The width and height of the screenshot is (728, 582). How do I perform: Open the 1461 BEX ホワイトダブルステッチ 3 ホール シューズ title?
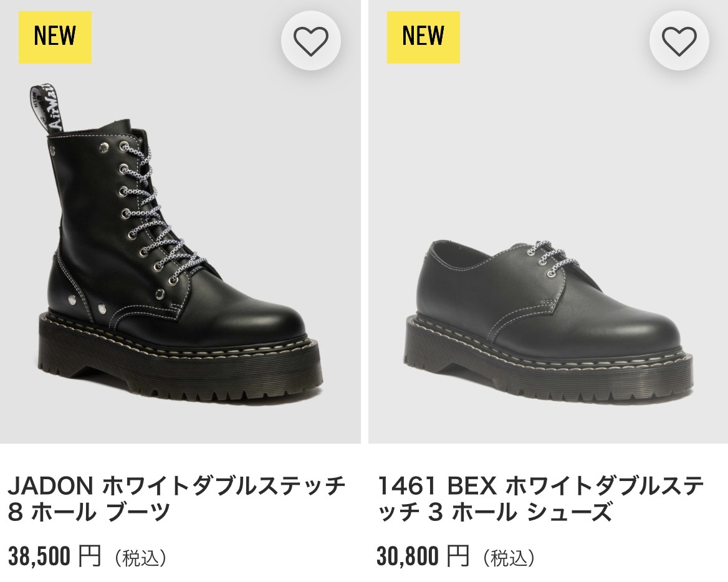click(x=541, y=498)
